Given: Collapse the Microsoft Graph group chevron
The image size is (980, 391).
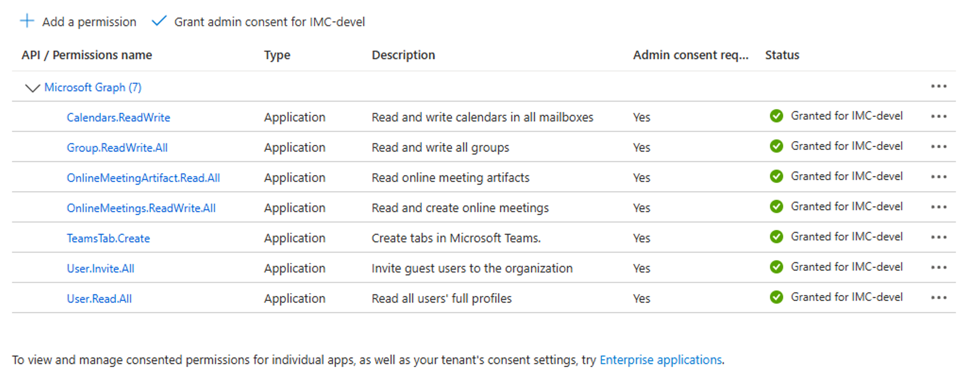Looking at the screenshot, I should click(33, 87).
